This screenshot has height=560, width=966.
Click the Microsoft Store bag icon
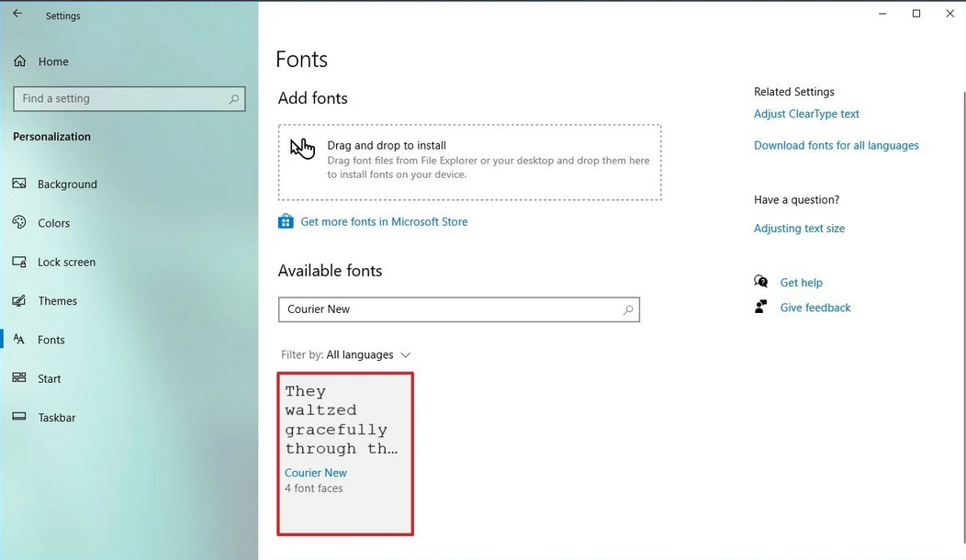point(286,221)
